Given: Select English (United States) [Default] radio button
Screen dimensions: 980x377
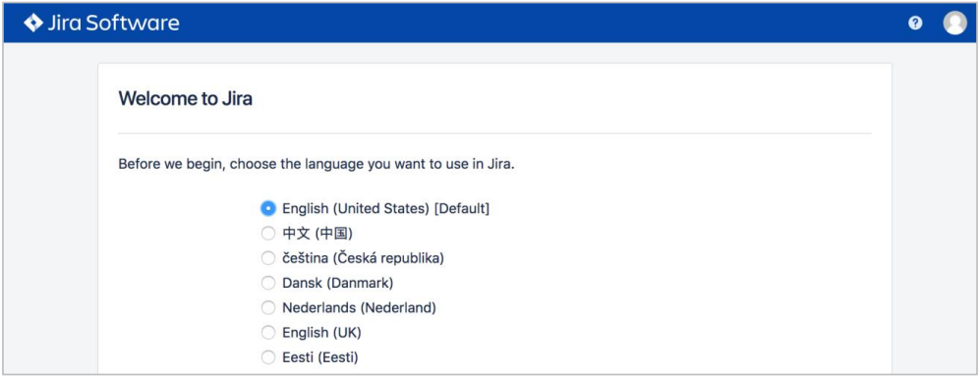Looking at the screenshot, I should point(268,208).
